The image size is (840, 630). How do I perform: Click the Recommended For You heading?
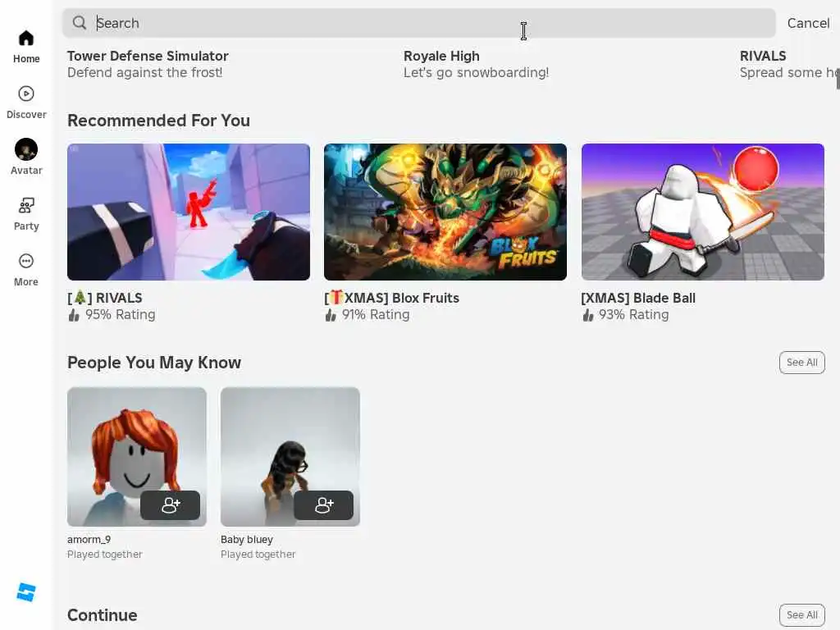click(x=158, y=121)
